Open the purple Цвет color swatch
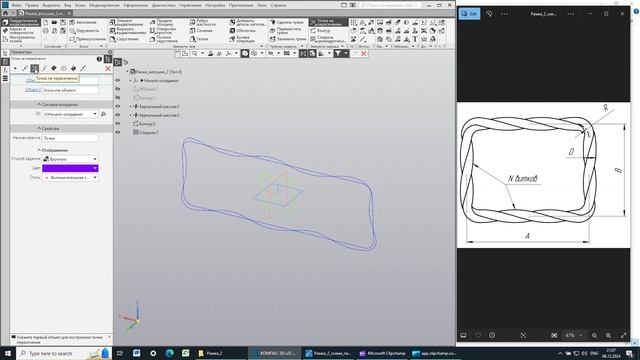Viewport: 640px width, 360px height. [70, 168]
